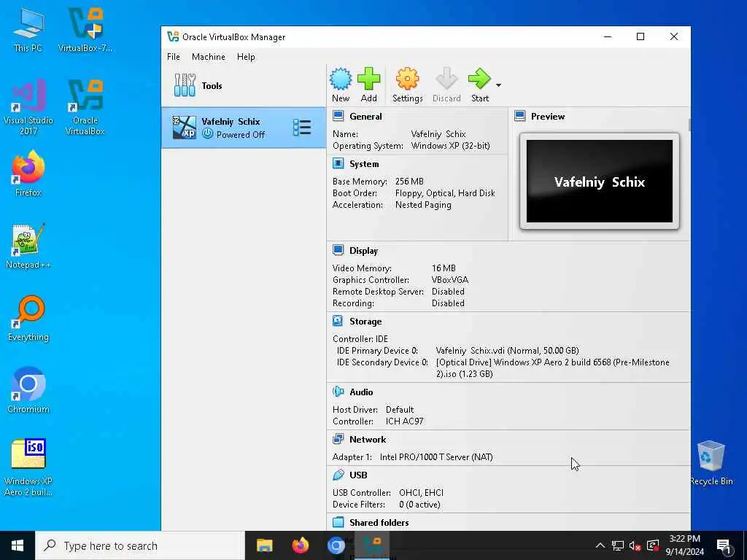Click the System chip icon
Image resolution: width=747 pixels, height=560 pixels.
tap(338, 164)
